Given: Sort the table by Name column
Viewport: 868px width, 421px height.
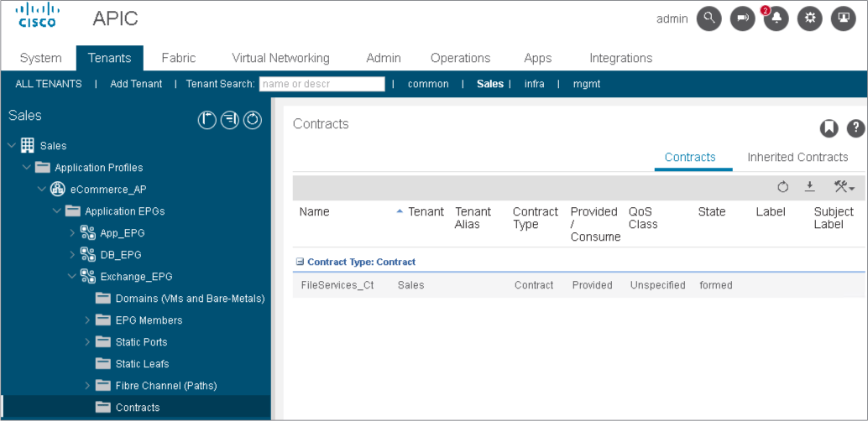Looking at the screenshot, I should coord(315,212).
